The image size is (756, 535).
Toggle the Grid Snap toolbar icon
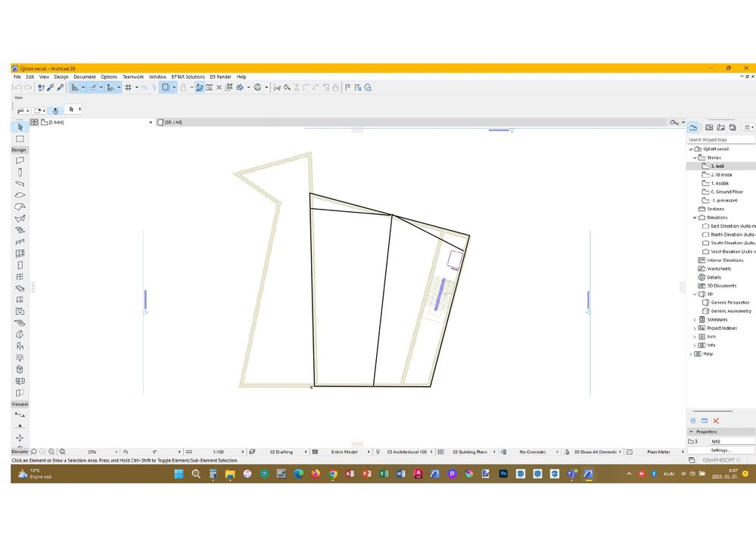pyautogui.click(x=128, y=87)
